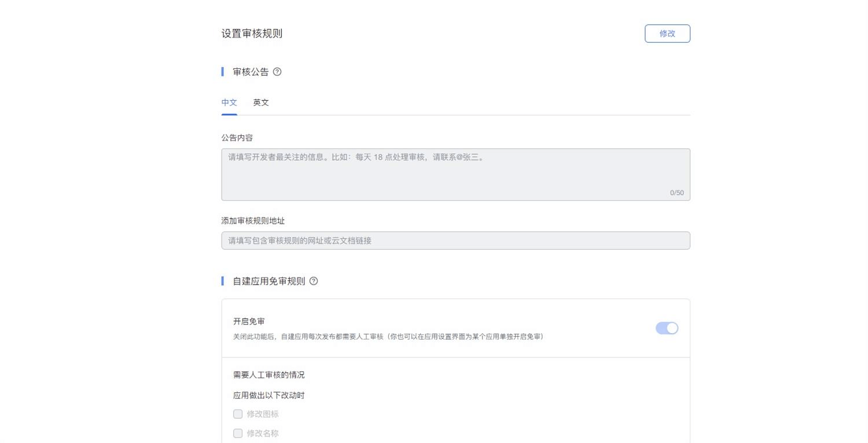868x443 pixels.
Task: Click the 审核公告 section title
Action: tap(251, 72)
